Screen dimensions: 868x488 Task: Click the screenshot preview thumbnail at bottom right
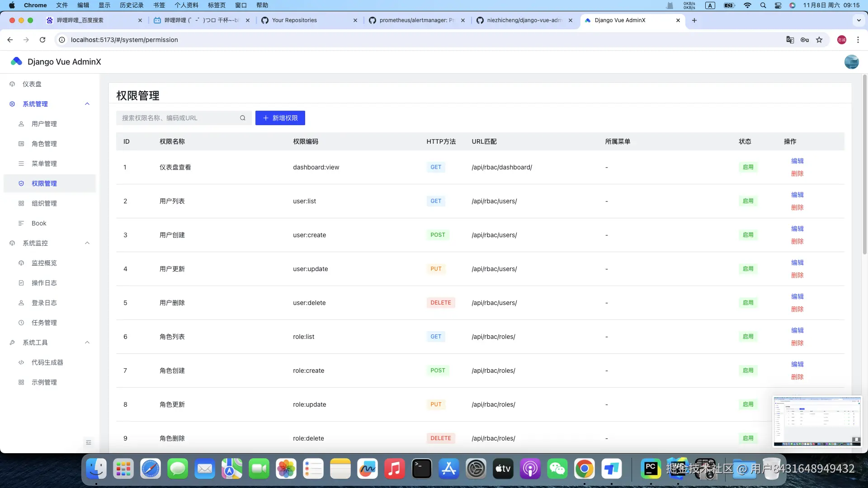coord(817,421)
